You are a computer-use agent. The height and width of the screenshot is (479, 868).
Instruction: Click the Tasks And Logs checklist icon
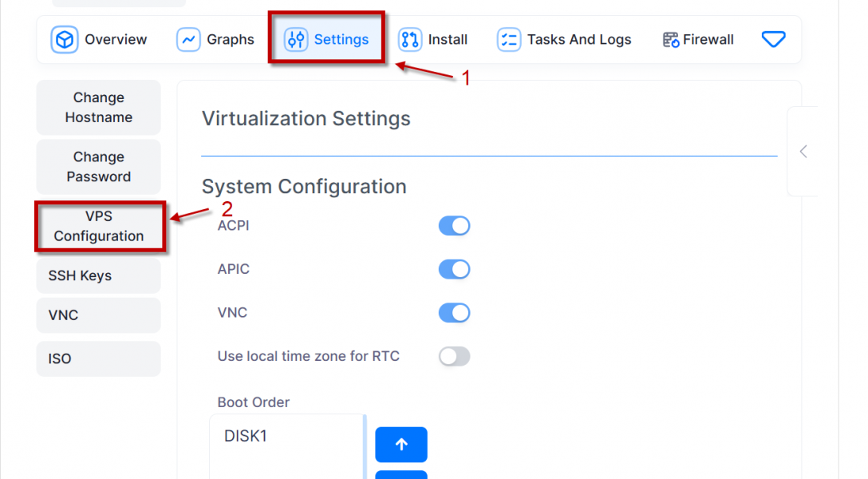click(x=509, y=39)
